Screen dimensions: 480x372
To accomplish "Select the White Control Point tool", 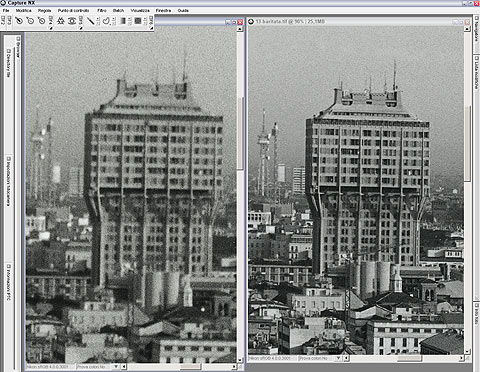I will coord(41,21).
